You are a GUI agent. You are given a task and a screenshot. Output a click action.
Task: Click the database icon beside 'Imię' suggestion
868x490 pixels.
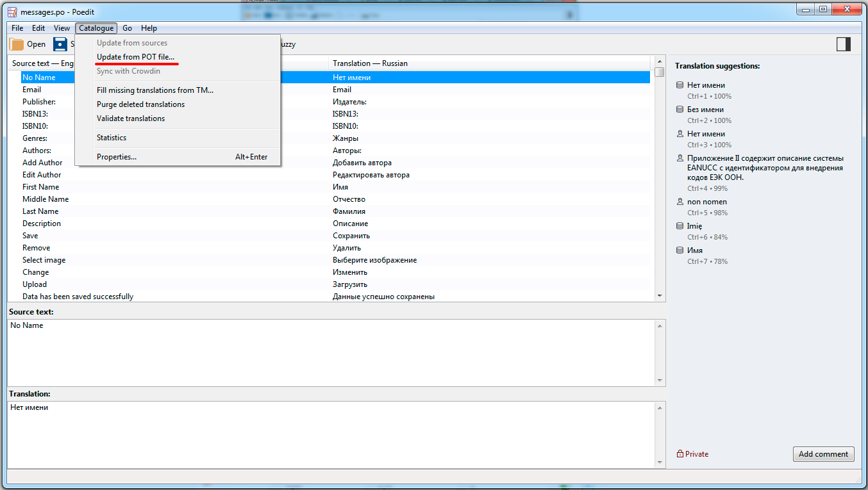[x=680, y=226]
